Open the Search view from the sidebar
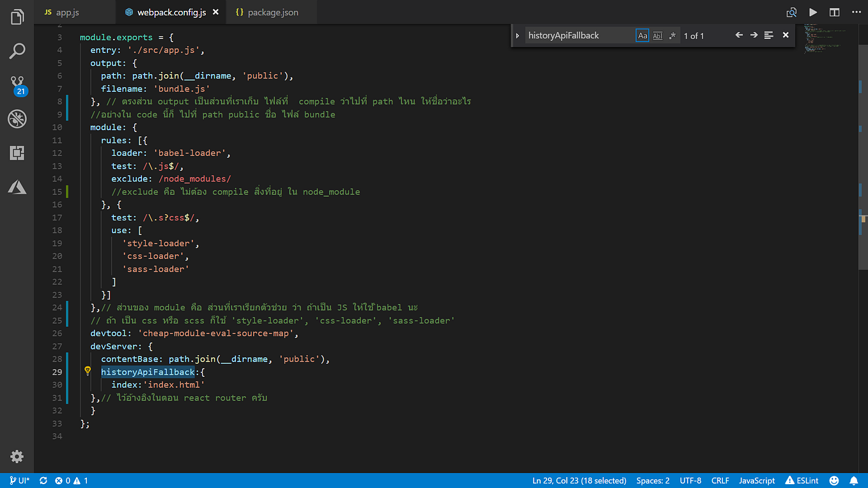The image size is (868, 488). tap(17, 51)
